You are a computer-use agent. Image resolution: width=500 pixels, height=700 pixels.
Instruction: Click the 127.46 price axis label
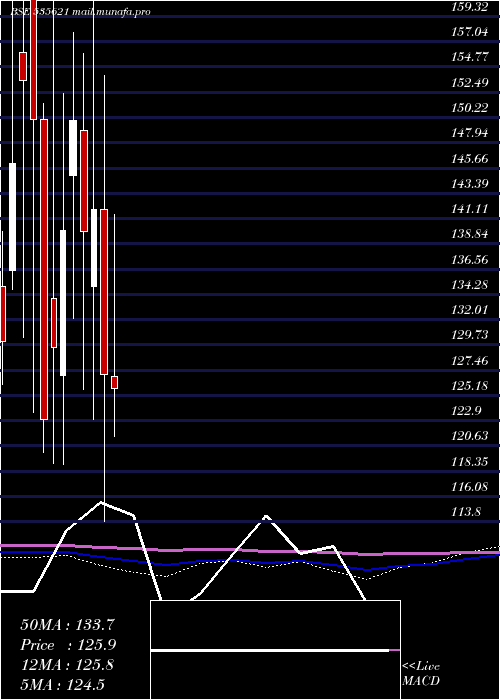pos(470,361)
